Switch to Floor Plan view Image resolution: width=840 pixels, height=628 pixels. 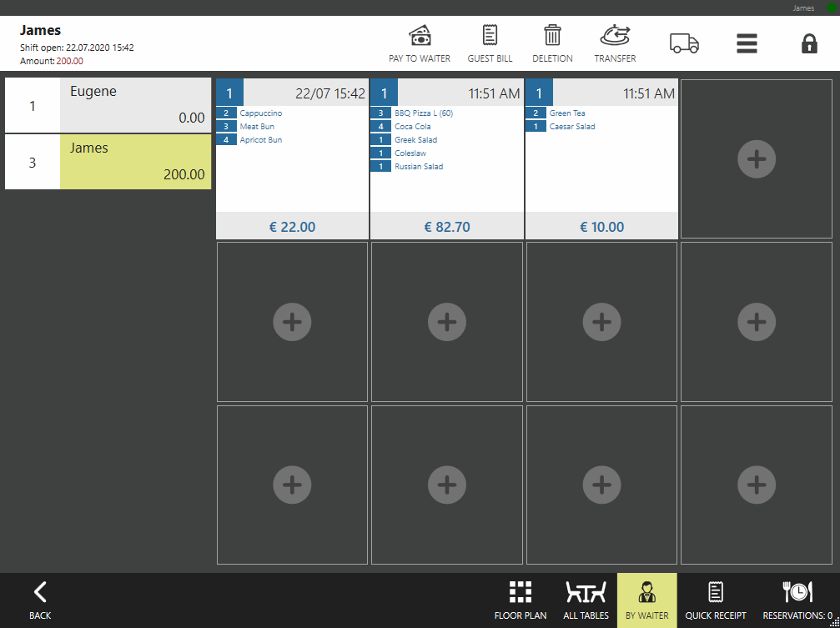tap(521, 600)
